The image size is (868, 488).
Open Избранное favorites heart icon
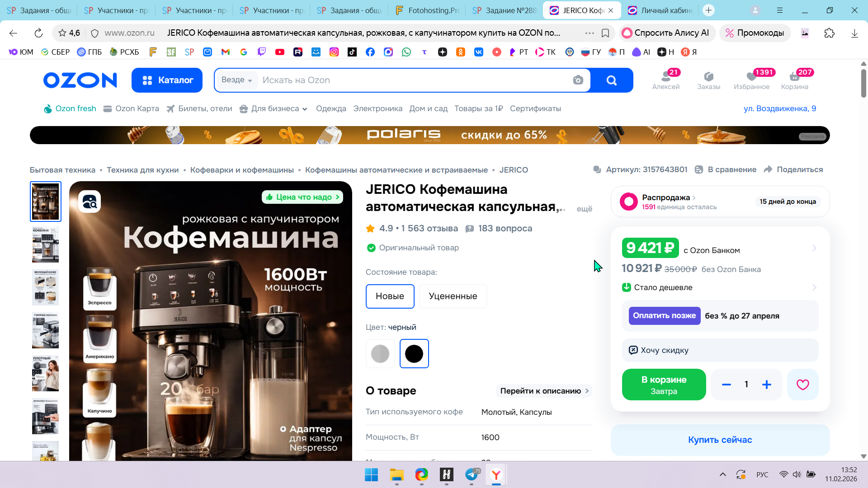[x=751, y=80]
